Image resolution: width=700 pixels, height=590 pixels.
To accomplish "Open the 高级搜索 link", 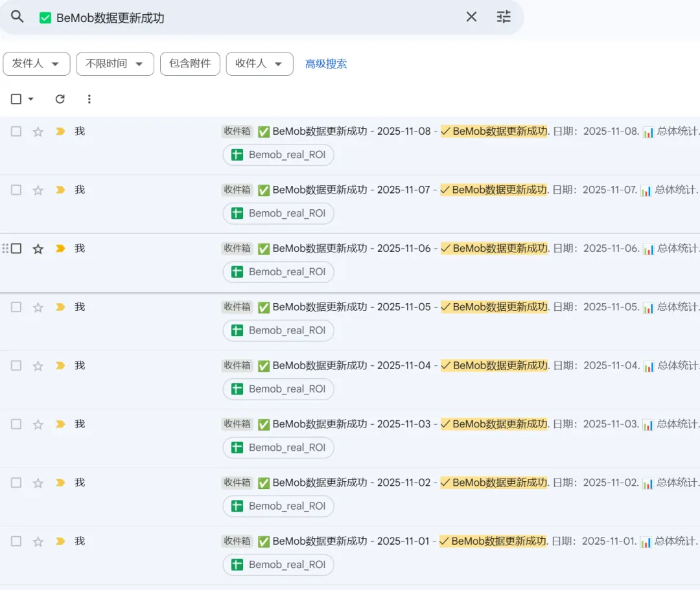I will [x=326, y=63].
